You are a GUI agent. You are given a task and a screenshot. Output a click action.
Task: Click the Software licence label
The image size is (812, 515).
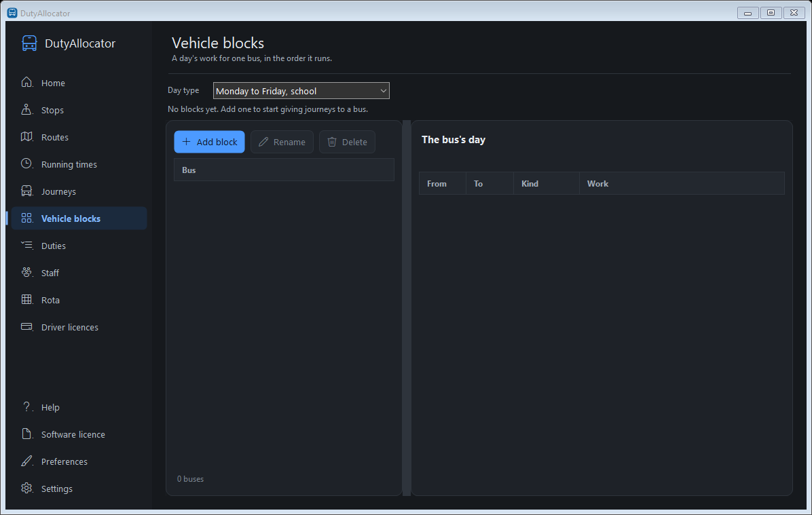tap(73, 434)
